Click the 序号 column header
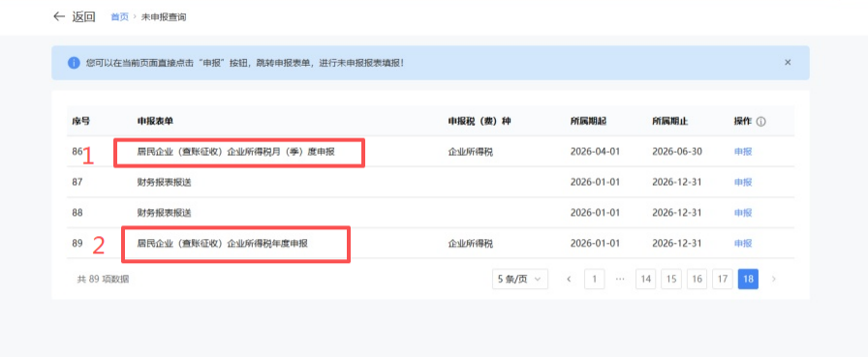The width and height of the screenshot is (868, 357). (80, 121)
